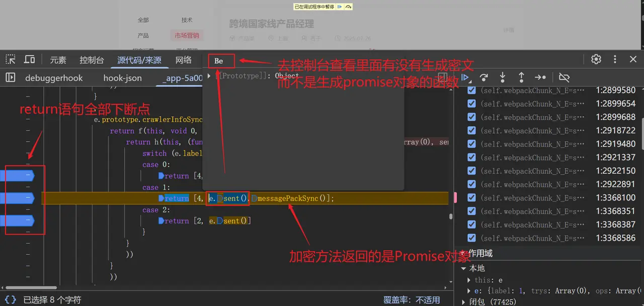The width and height of the screenshot is (644, 306).
Task: Open the DevTools three-dot menu
Action: (x=615, y=59)
